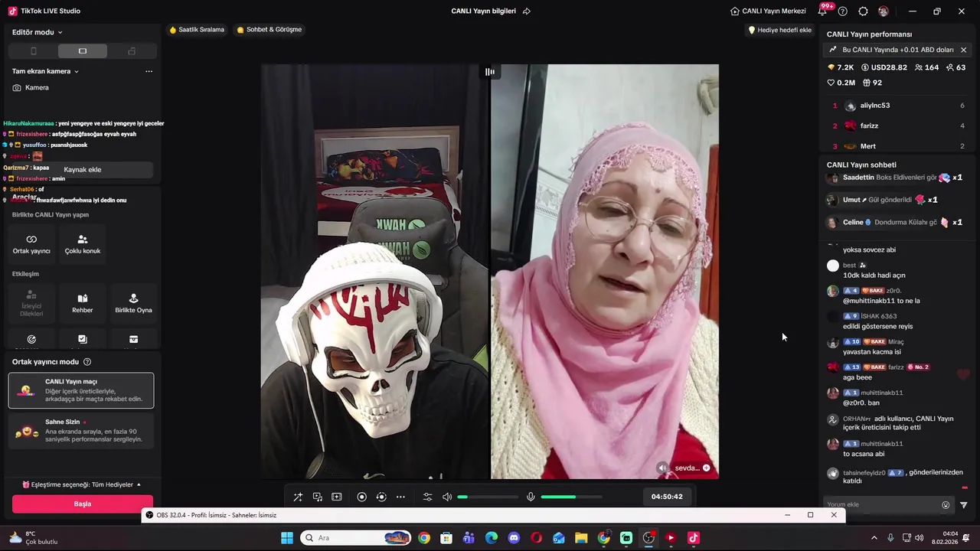Click the sevda guest name label on video
The image size is (980, 551).
click(687, 468)
